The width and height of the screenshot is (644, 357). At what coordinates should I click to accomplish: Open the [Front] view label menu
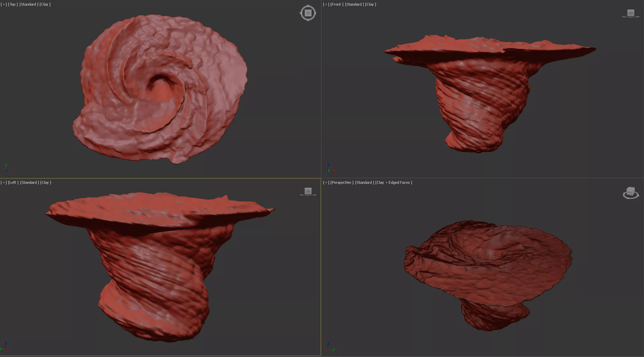coord(337,4)
